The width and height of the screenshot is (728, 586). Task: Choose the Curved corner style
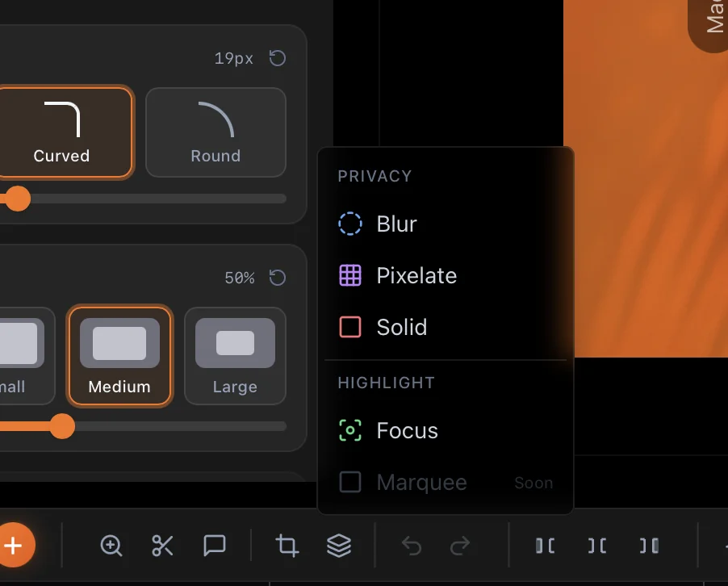click(x=62, y=132)
